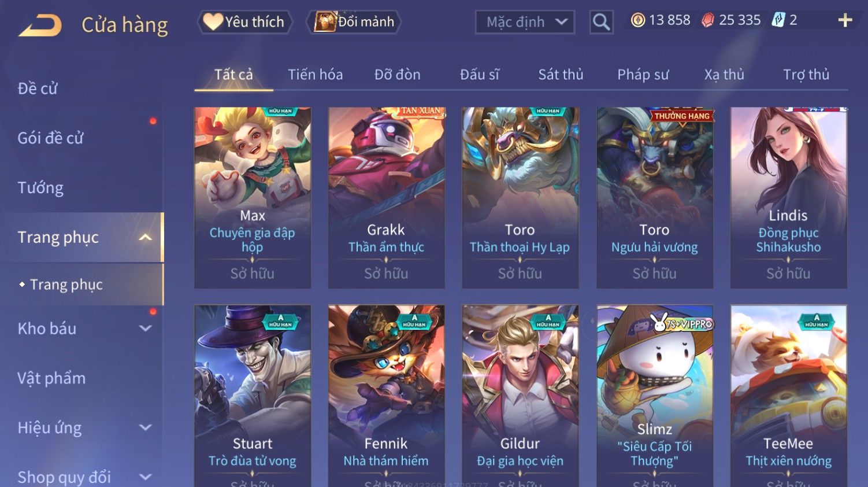Open the Mặc định sort dropdown

coord(525,22)
